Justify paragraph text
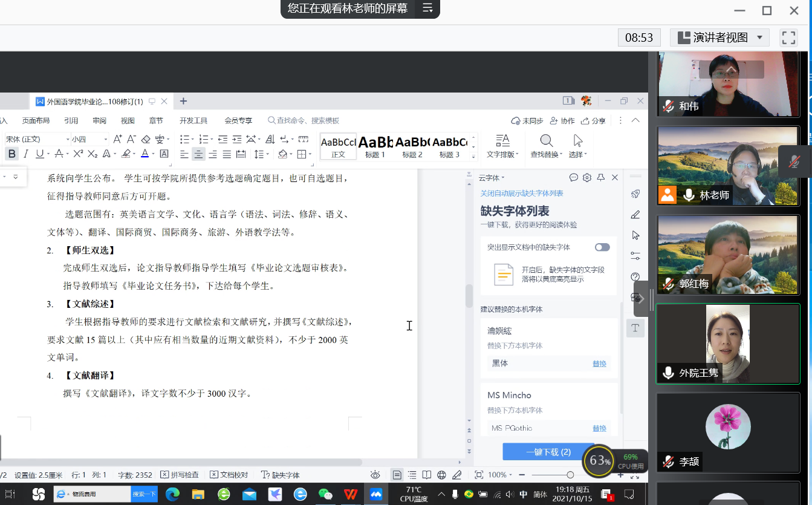 (227, 154)
